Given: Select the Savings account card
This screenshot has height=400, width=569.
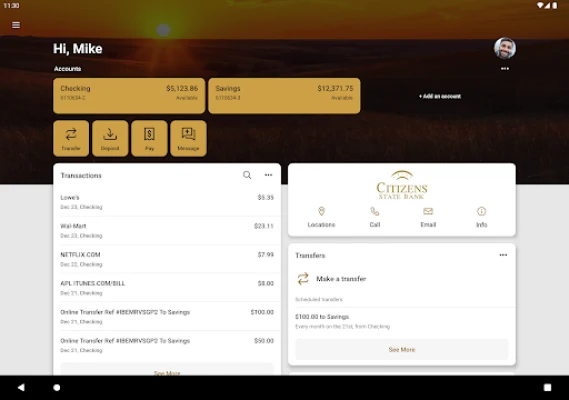Looking at the screenshot, I should [284, 96].
